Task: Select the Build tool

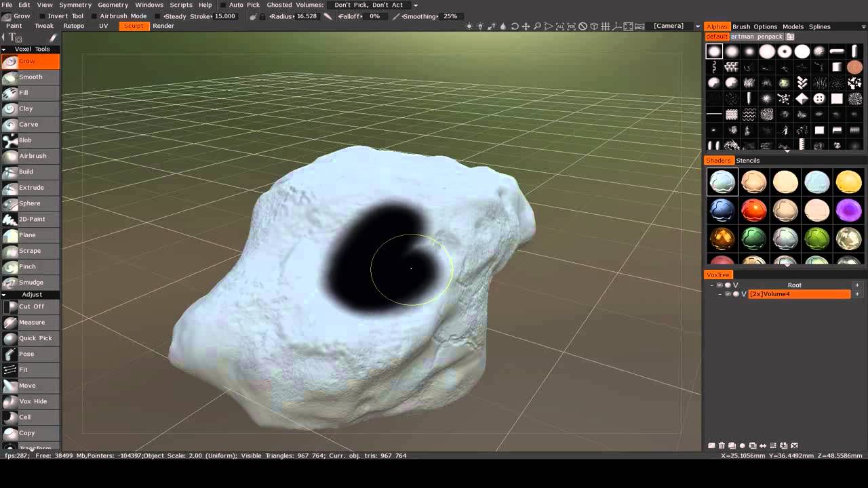Action: [31, 171]
